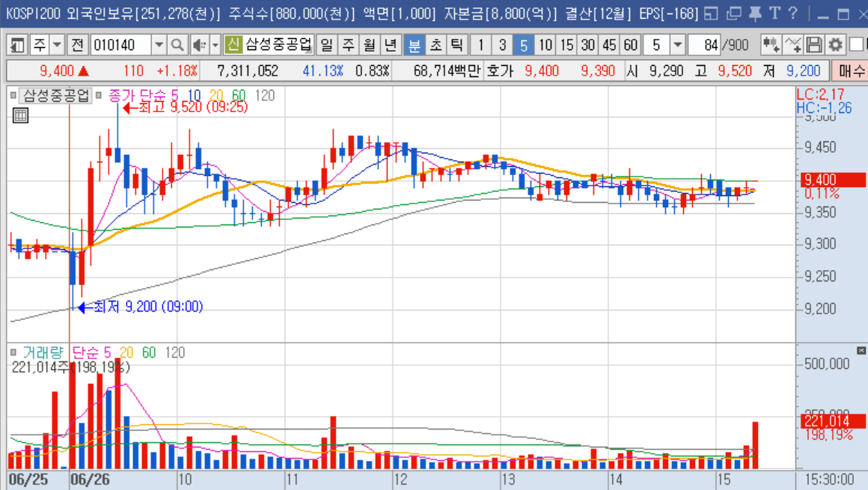Click the small square before 삼성중공업 chart label

[13, 95]
